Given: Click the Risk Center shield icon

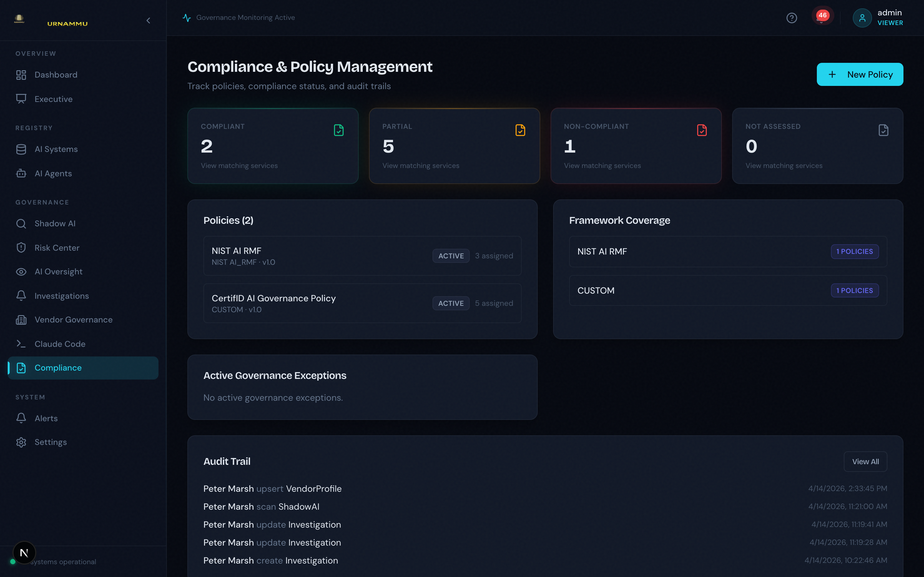Looking at the screenshot, I should point(21,247).
